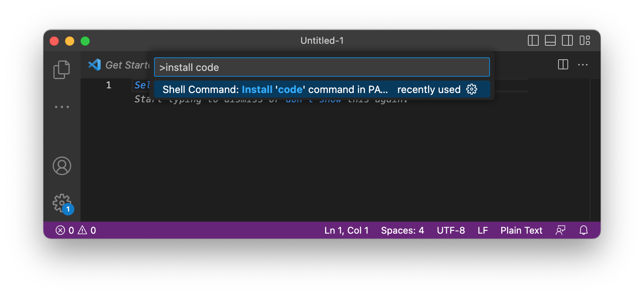Click the command palette input with '>install code'
Image resolution: width=644 pixels, height=296 pixels.
[x=322, y=67]
